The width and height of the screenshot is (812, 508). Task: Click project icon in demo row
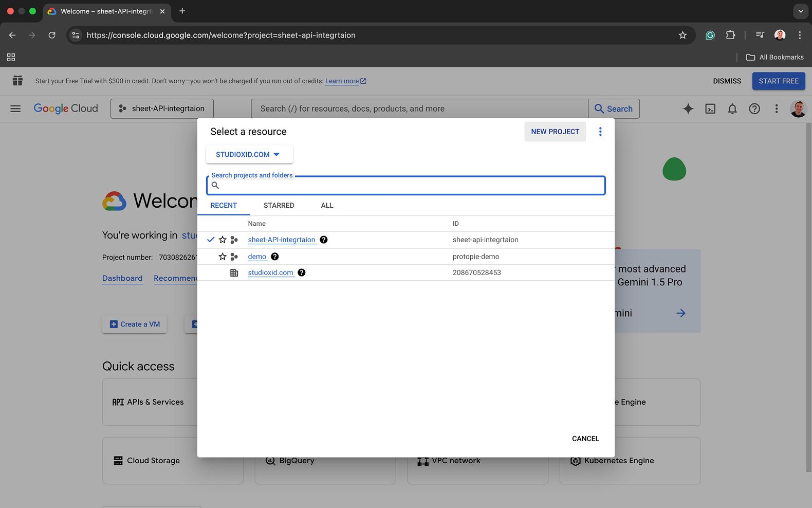tap(234, 257)
